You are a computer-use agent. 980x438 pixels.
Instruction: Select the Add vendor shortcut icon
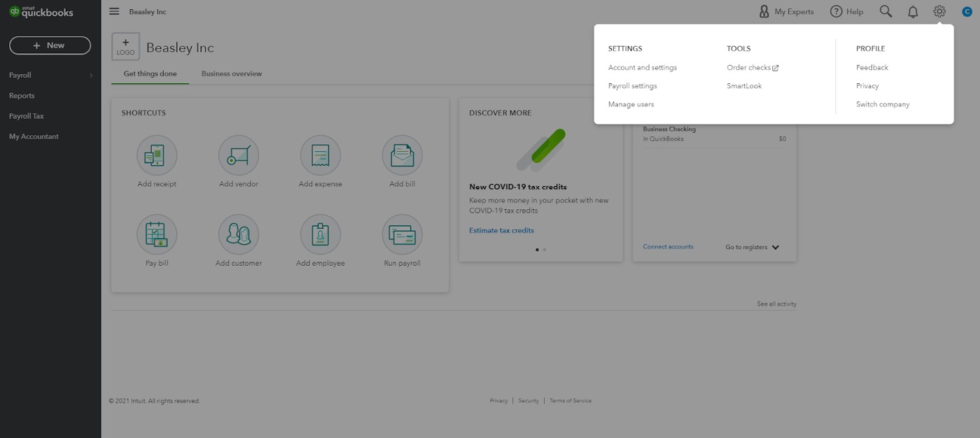pos(239,155)
